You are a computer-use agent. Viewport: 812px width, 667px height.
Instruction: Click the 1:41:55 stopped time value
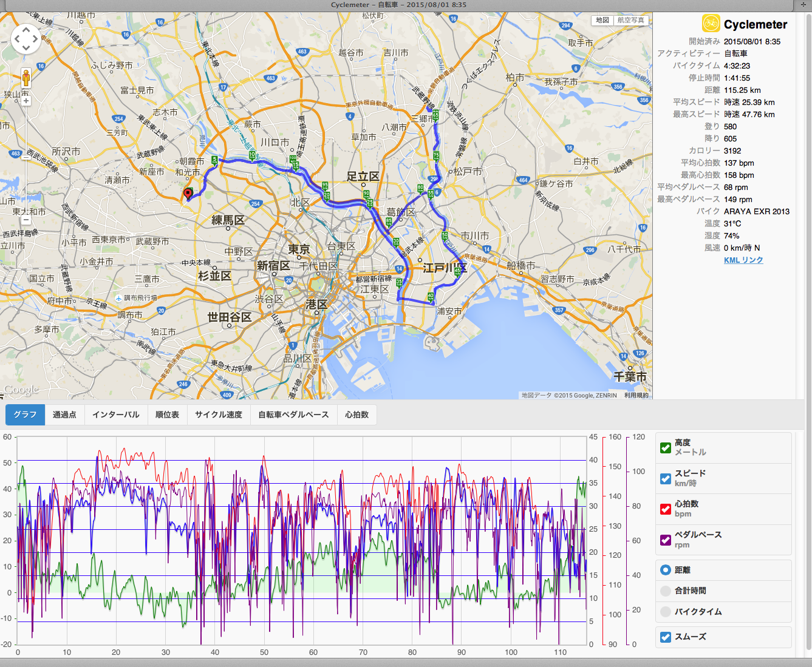(737, 78)
